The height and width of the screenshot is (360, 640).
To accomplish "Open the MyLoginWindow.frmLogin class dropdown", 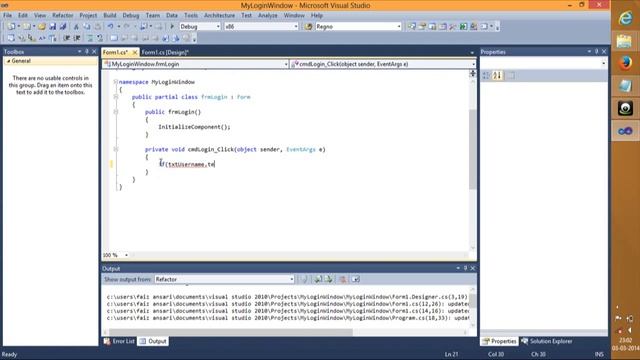I will tap(285, 64).
